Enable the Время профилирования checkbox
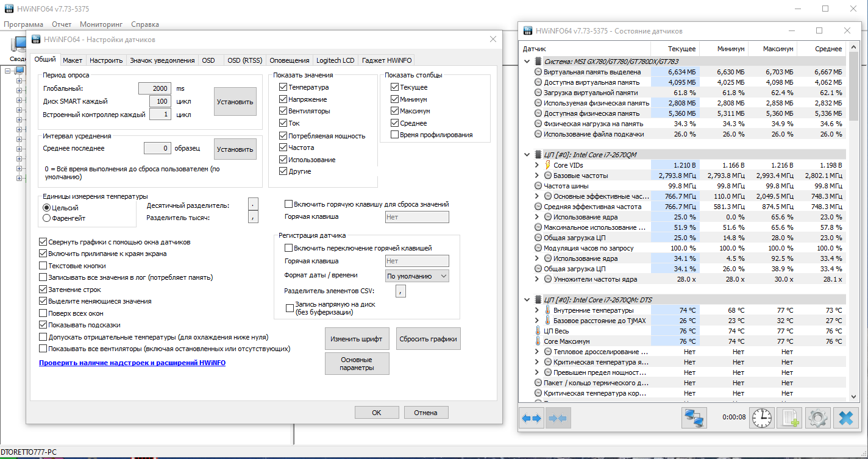The height and width of the screenshot is (459, 868). tap(394, 135)
